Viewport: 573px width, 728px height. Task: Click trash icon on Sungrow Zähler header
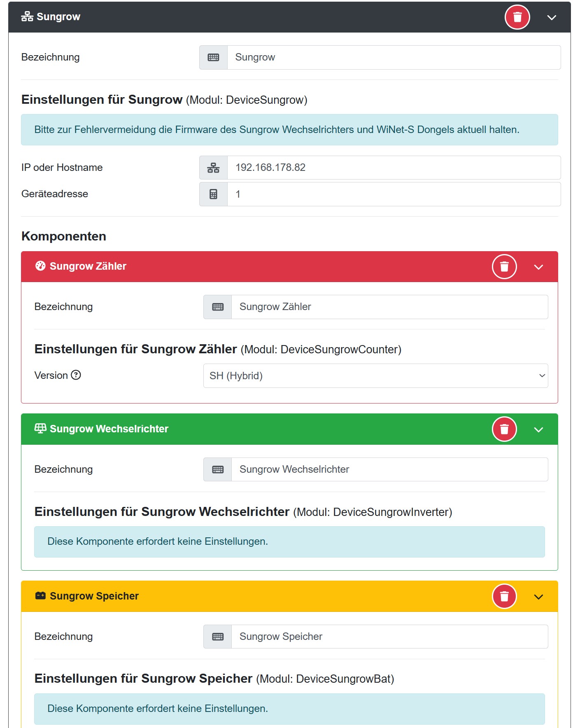[504, 267]
